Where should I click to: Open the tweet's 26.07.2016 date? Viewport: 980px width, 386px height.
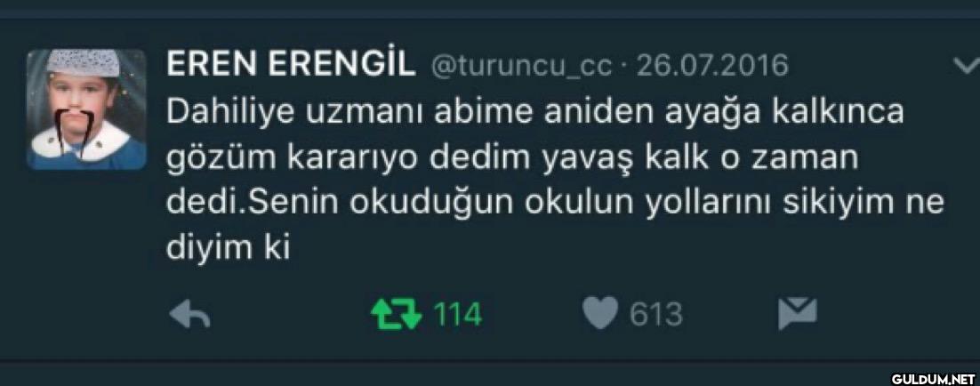pos(711,65)
